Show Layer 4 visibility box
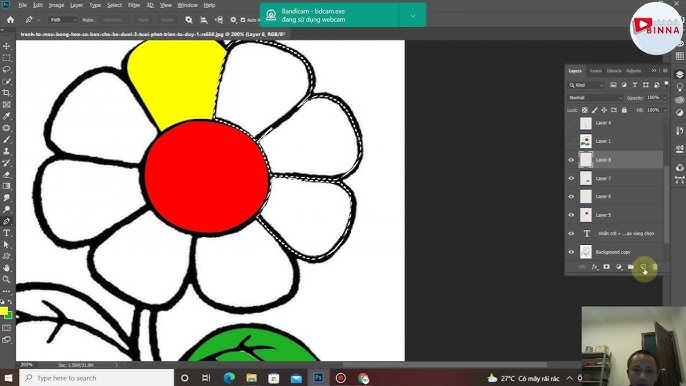 (x=571, y=123)
